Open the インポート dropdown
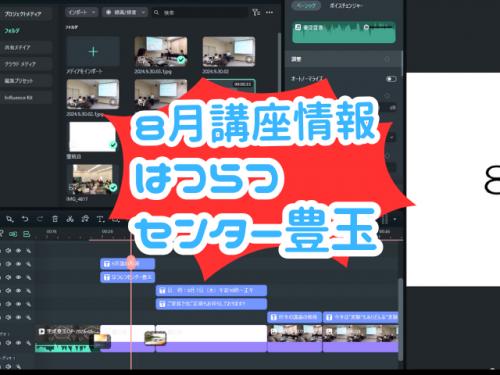Viewport: 500px width, 375px height. tap(82, 12)
